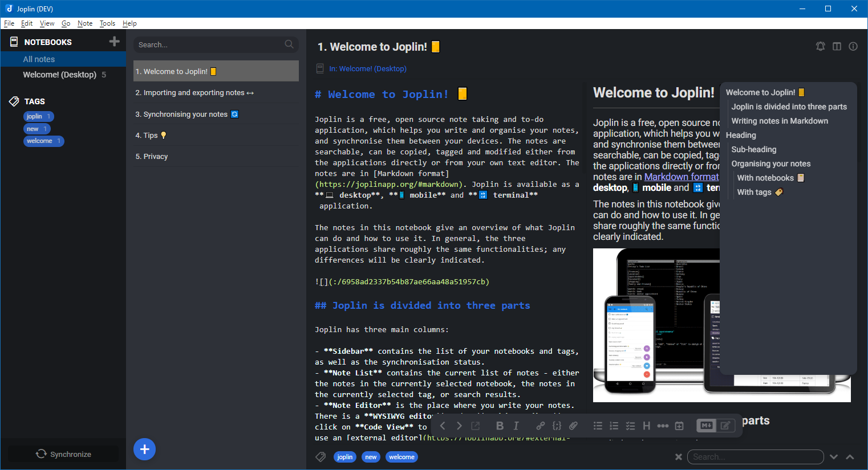Apply bold formatting
Screen dimensions: 868x470
[x=500, y=426]
